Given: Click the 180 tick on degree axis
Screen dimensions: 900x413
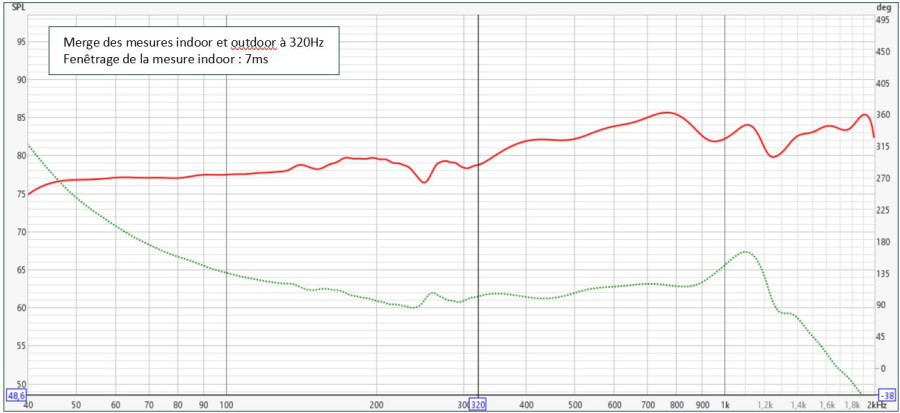Looking at the screenshot, I should (x=883, y=242).
